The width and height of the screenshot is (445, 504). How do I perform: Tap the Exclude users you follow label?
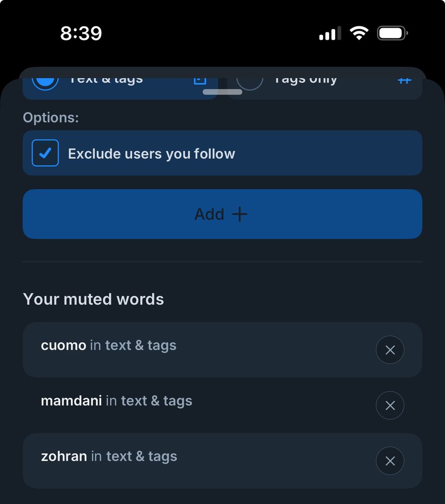point(151,154)
